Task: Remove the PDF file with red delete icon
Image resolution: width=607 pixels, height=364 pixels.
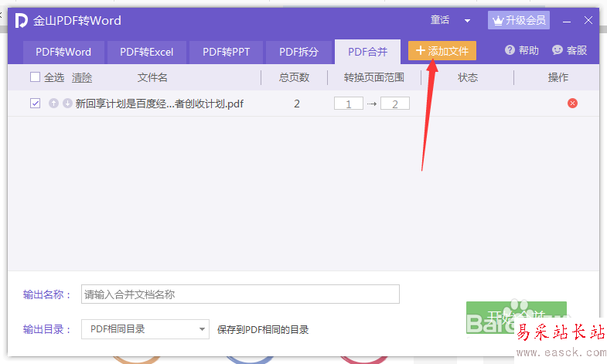Action: click(572, 104)
